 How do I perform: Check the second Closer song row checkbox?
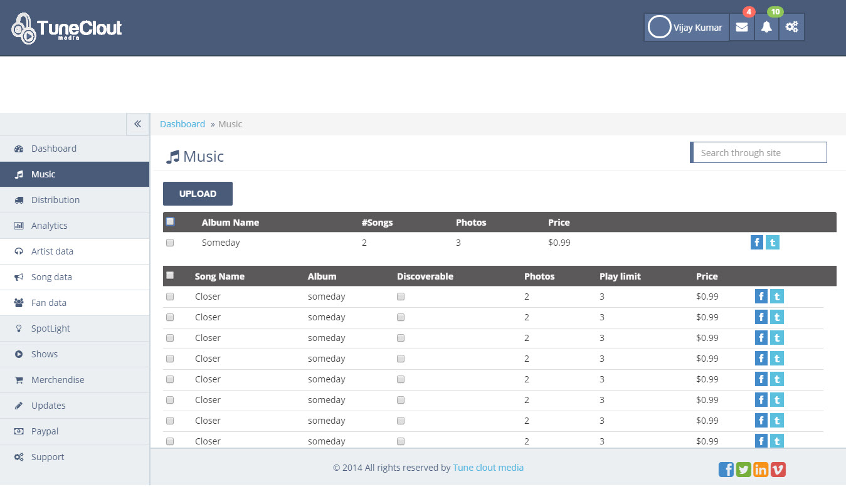(x=170, y=317)
